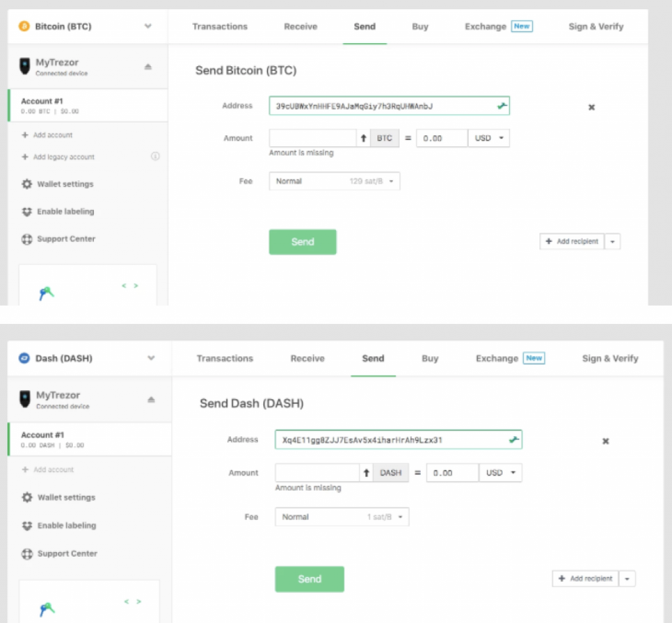The height and width of the screenshot is (623, 672).
Task: Click the MyTrezor device icon in Bitcoin wallet
Action: point(25,66)
